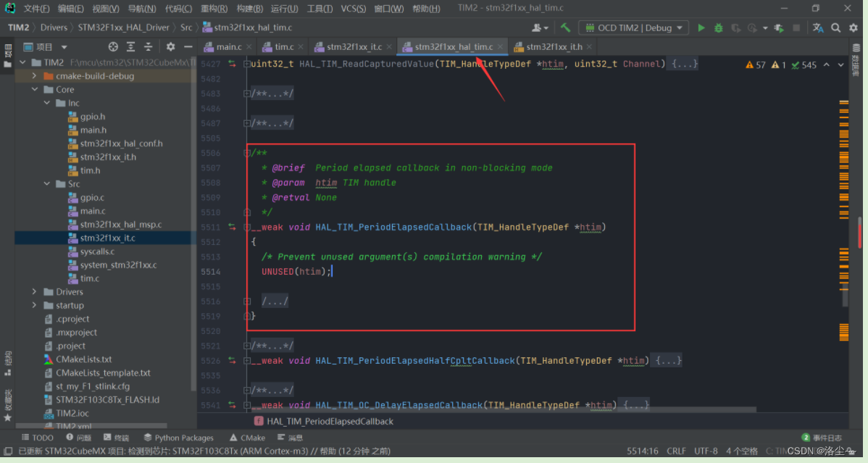
Task: Collapse the Core folder
Action: [x=34, y=89]
